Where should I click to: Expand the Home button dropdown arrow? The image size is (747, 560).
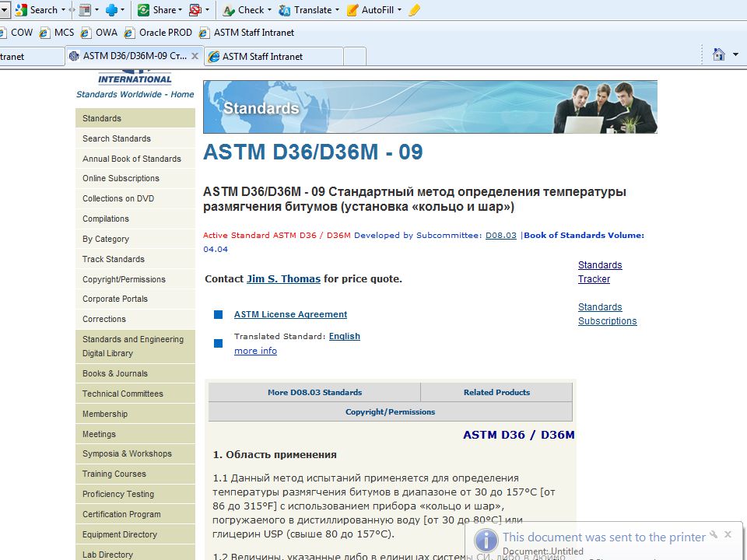(x=735, y=54)
